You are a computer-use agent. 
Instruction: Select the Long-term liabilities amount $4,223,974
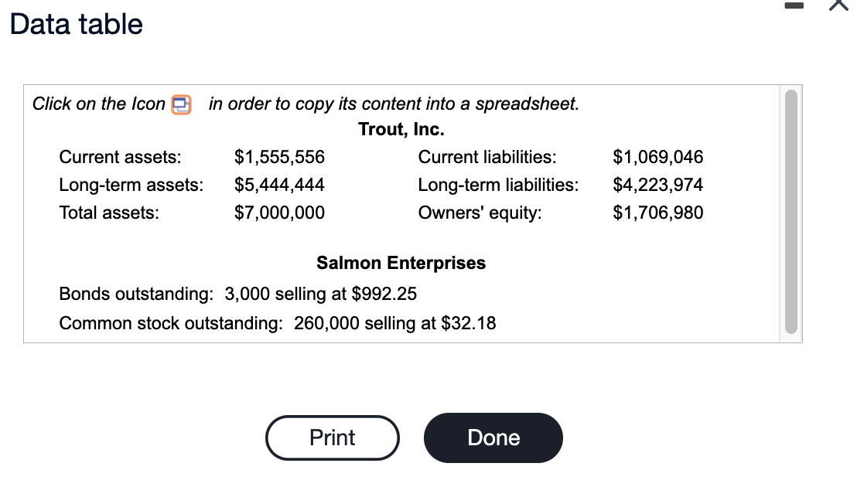point(657,185)
